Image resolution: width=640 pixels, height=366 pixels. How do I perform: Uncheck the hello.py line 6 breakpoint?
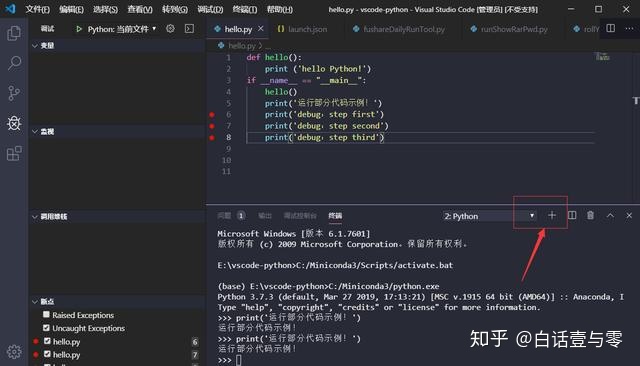(47, 341)
